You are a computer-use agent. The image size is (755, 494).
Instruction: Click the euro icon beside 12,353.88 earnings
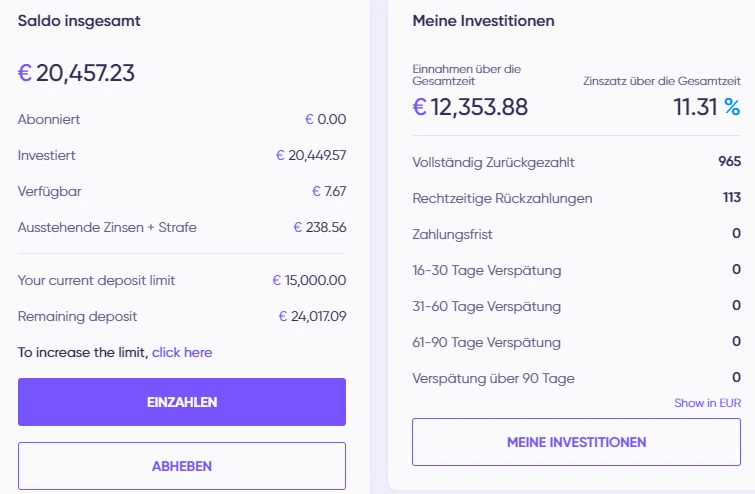[419, 107]
